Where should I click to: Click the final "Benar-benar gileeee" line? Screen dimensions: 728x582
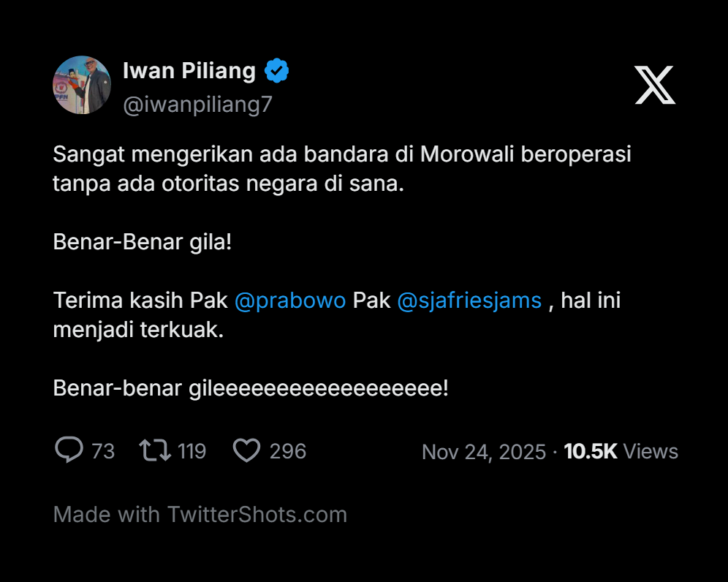(251, 388)
